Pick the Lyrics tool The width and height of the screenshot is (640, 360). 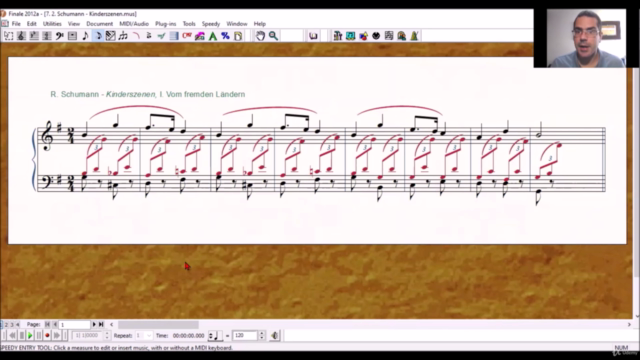(200, 36)
